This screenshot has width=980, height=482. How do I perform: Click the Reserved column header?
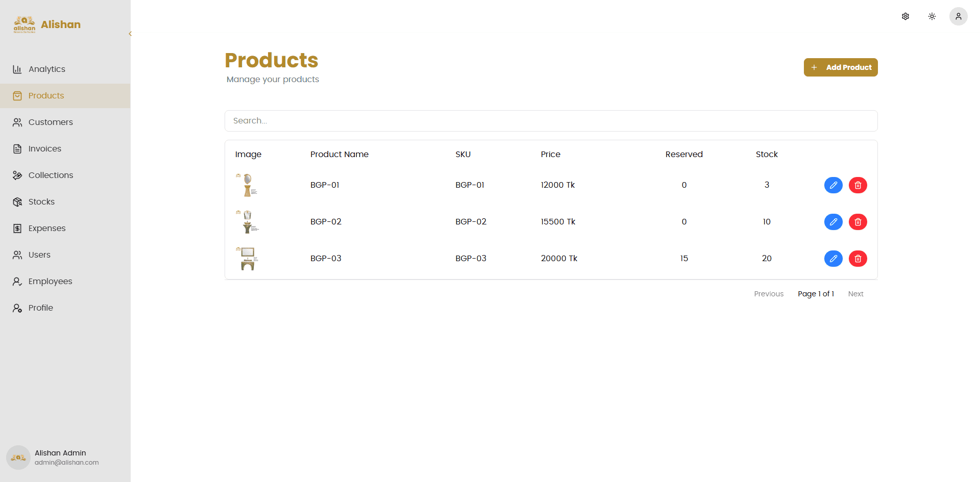click(684, 155)
